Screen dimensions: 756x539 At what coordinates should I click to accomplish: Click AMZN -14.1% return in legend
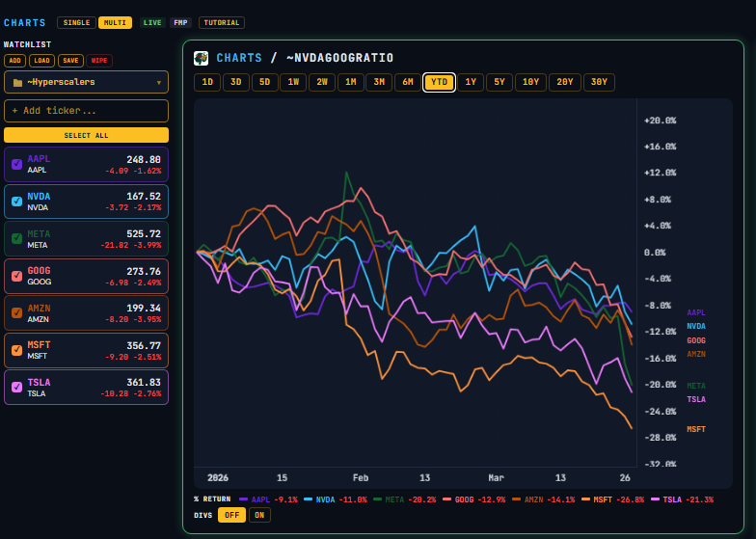(x=563, y=499)
